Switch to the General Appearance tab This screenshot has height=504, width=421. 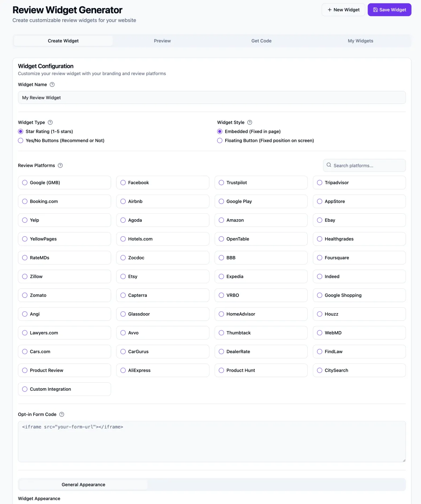(x=83, y=485)
